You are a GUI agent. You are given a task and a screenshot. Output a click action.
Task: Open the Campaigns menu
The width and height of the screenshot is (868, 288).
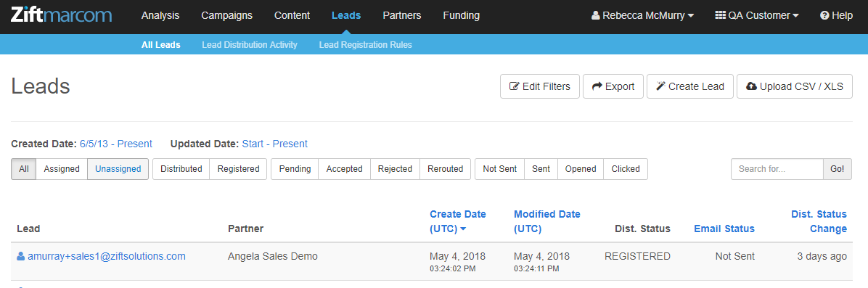(227, 15)
